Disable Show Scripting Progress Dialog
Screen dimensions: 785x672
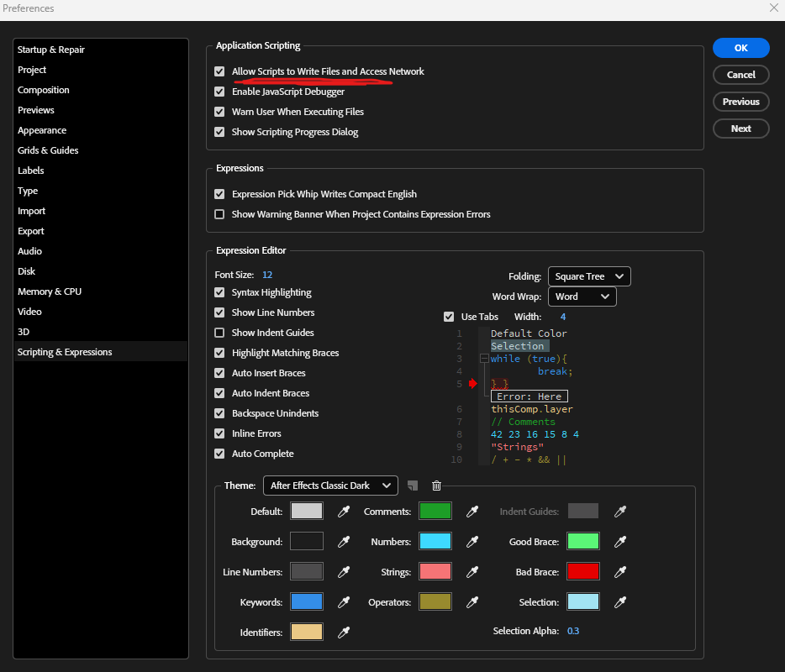coord(219,132)
